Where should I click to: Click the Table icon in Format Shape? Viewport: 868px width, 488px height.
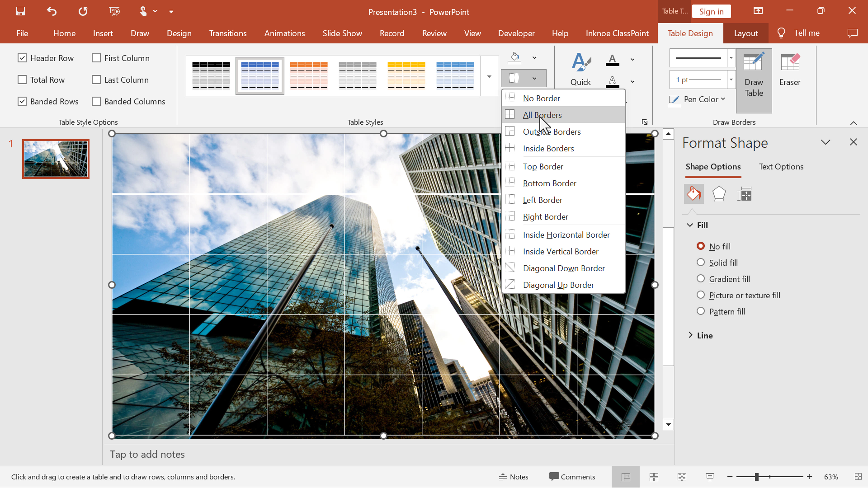[746, 194]
